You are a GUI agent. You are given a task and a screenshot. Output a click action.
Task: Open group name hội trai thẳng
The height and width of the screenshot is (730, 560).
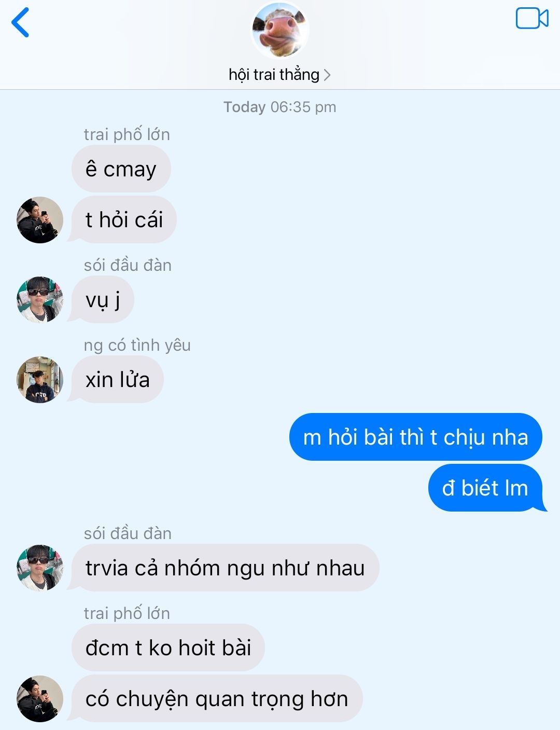click(274, 75)
